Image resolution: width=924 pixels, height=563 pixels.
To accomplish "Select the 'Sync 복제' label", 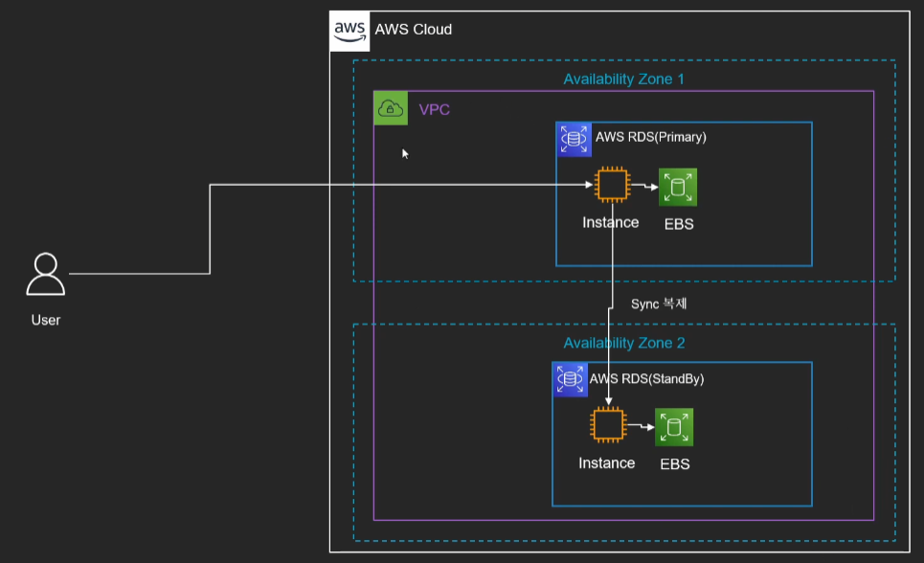I will [x=659, y=304].
